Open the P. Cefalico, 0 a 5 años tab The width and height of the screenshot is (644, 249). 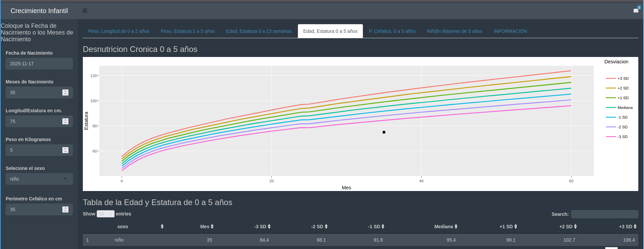pyautogui.click(x=392, y=31)
